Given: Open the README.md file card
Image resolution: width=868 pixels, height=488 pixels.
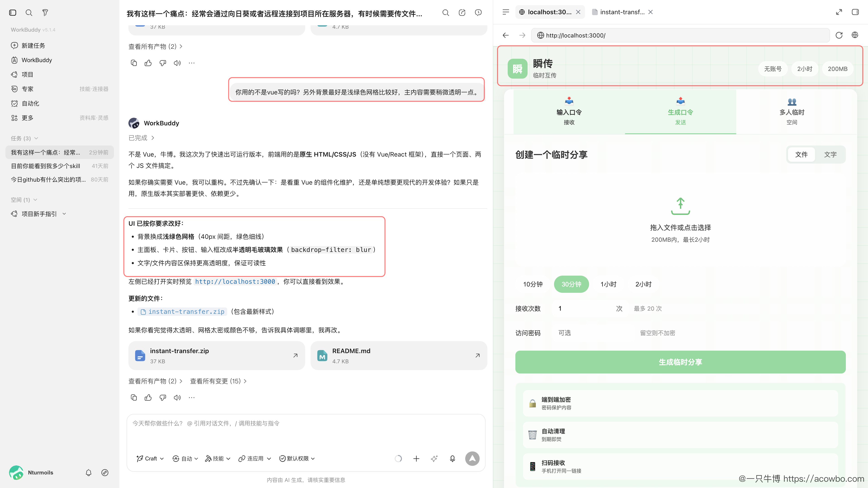Looking at the screenshot, I should point(399,356).
